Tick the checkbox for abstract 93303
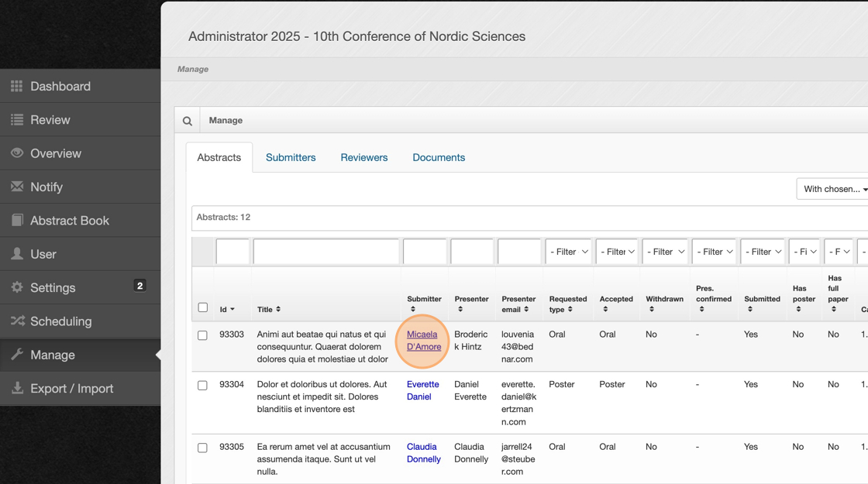This screenshot has width=868, height=484. pyautogui.click(x=202, y=335)
